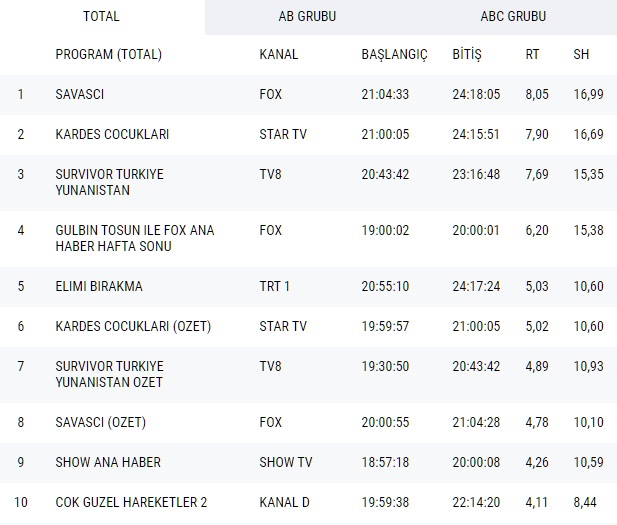Open KARDES COCUKLARI (OZET) row
The width and height of the screenshot is (617, 525).
pyautogui.click(x=133, y=326)
